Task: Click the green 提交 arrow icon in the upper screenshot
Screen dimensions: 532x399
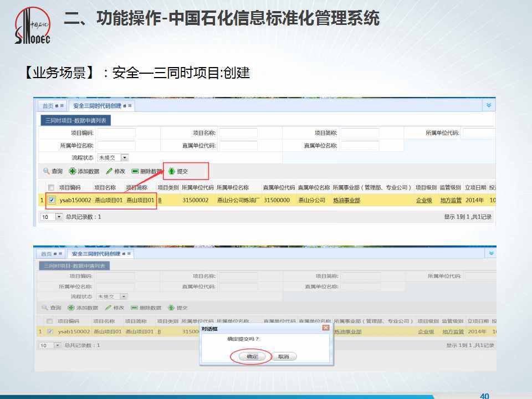Action: (x=172, y=171)
